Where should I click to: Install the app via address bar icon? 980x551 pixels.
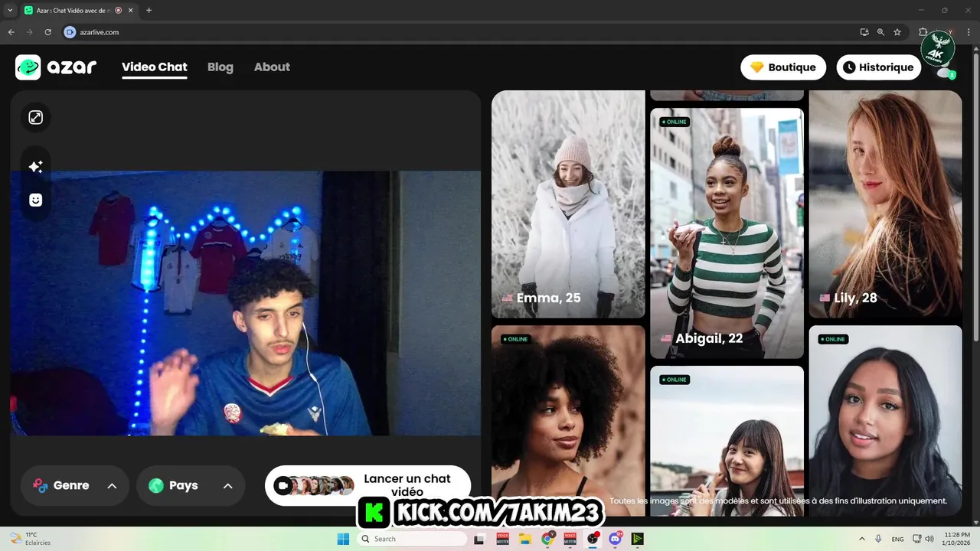(x=864, y=32)
